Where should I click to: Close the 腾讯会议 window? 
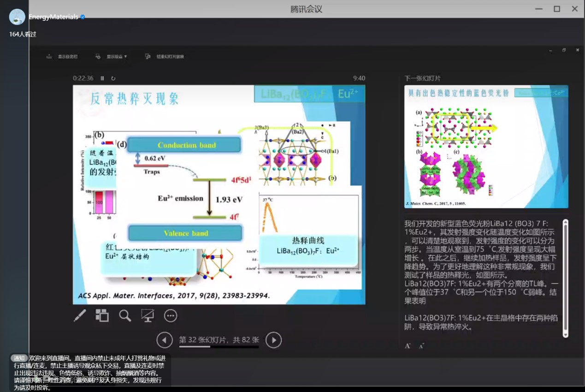[x=575, y=9]
